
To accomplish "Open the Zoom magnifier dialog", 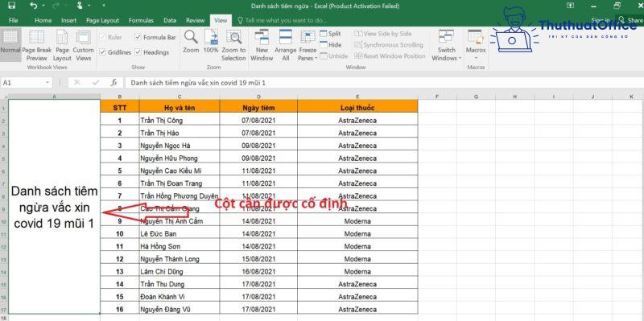I will click(191, 42).
